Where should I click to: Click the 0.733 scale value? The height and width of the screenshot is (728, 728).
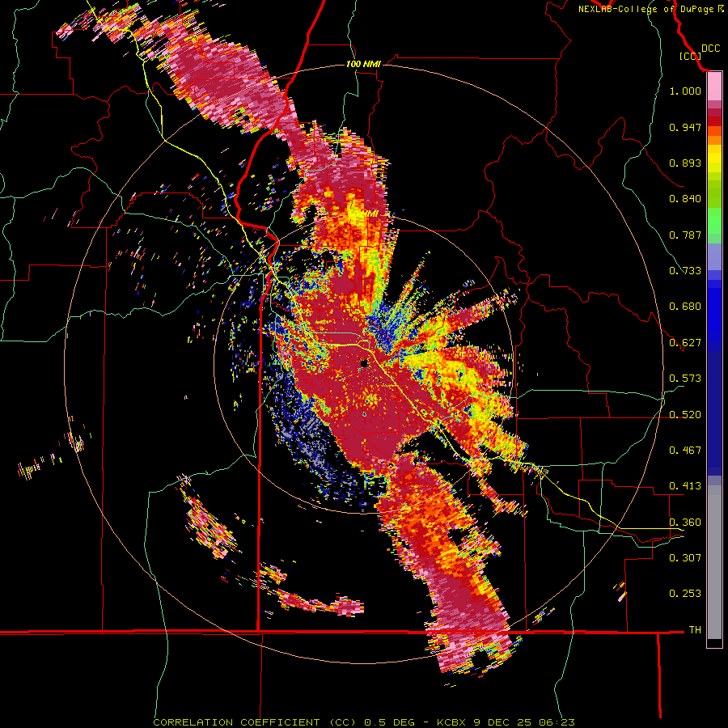click(685, 271)
